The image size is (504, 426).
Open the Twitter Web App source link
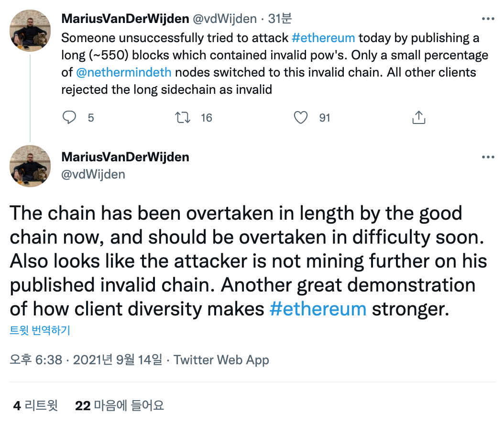click(221, 360)
